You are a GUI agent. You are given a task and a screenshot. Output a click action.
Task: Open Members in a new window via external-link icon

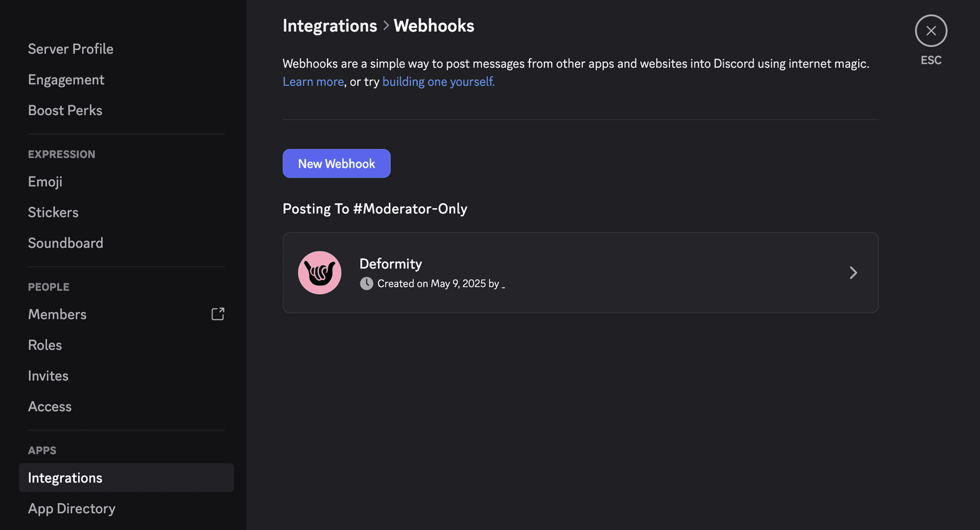(x=218, y=314)
